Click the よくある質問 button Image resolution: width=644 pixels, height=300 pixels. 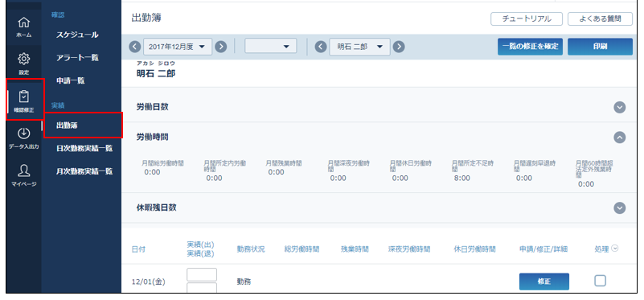click(600, 19)
